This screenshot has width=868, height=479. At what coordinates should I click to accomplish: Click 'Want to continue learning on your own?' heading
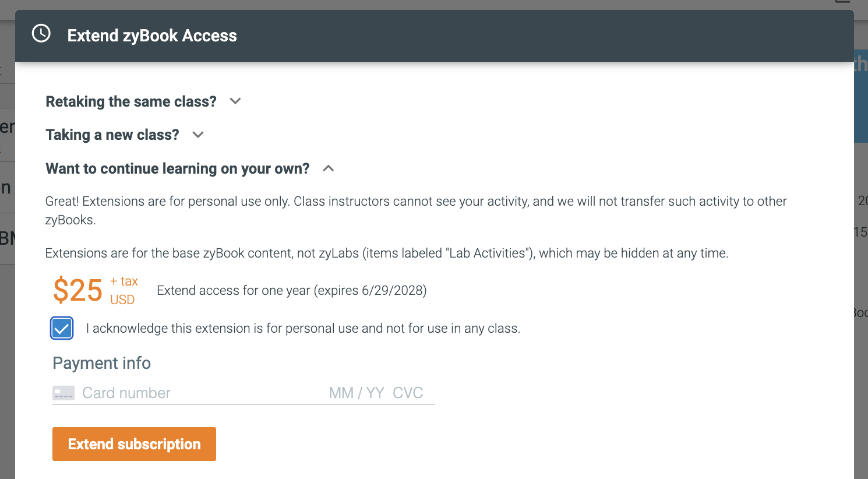pos(178,168)
